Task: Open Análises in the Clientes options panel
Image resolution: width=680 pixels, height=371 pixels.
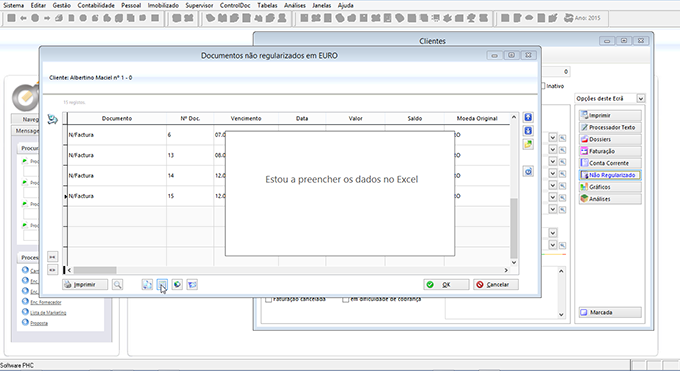Action: [610, 199]
